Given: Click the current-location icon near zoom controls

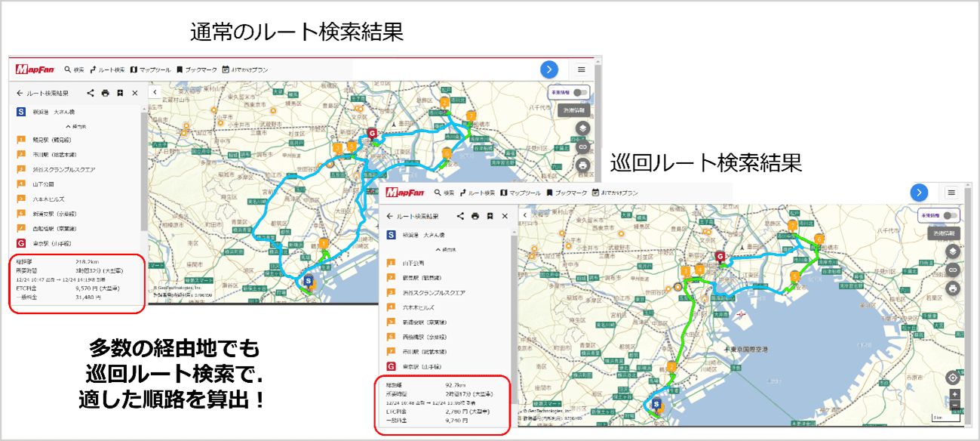Looking at the screenshot, I should pos(953,378).
